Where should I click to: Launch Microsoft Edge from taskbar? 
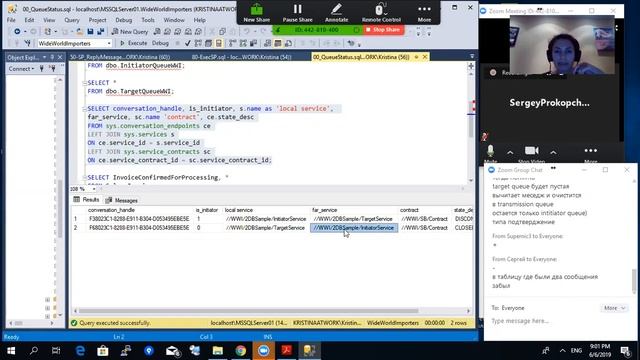coord(80,351)
